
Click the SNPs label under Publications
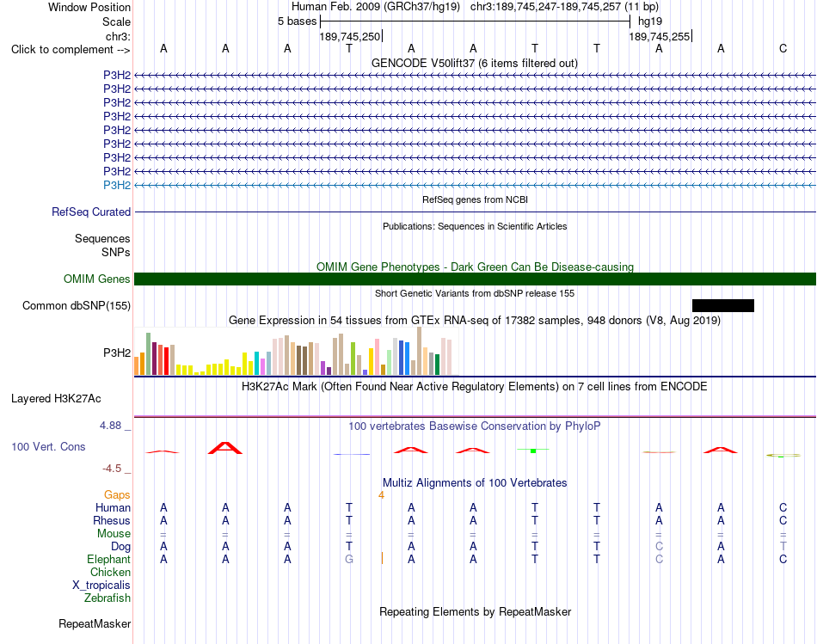click(x=116, y=252)
